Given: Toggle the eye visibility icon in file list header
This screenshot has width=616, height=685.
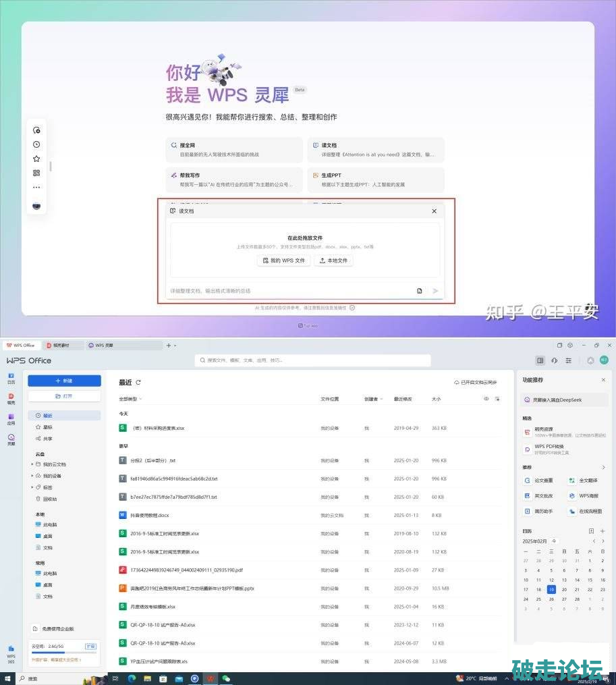Looking at the screenshot, I should coord(486,399).
